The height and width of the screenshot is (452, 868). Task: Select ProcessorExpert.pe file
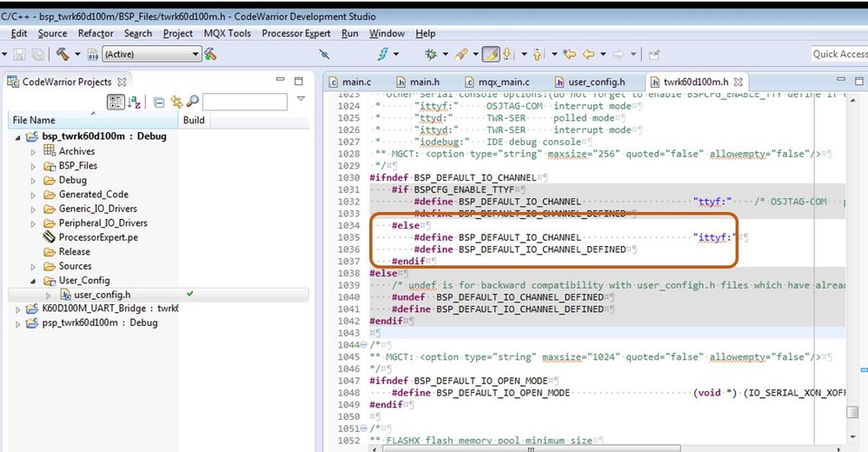(98, 237)
